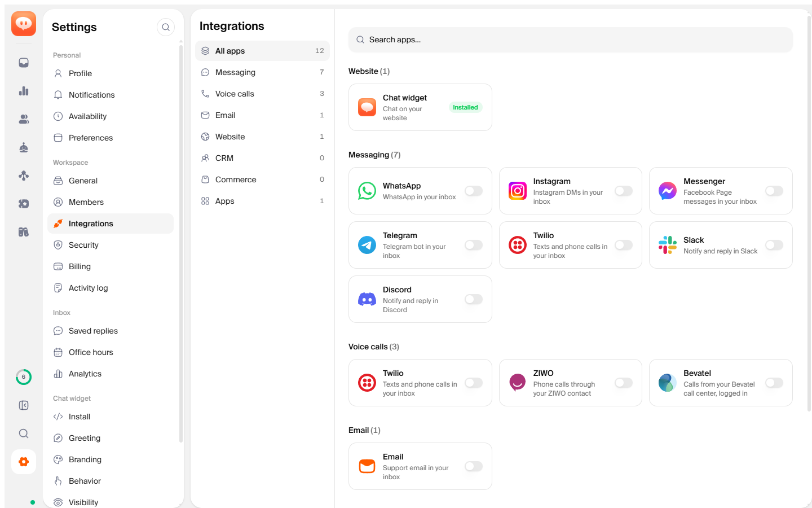
Task: Turn on the Messenger toggle
Action: pyautogui.click(x=774, y=191)
